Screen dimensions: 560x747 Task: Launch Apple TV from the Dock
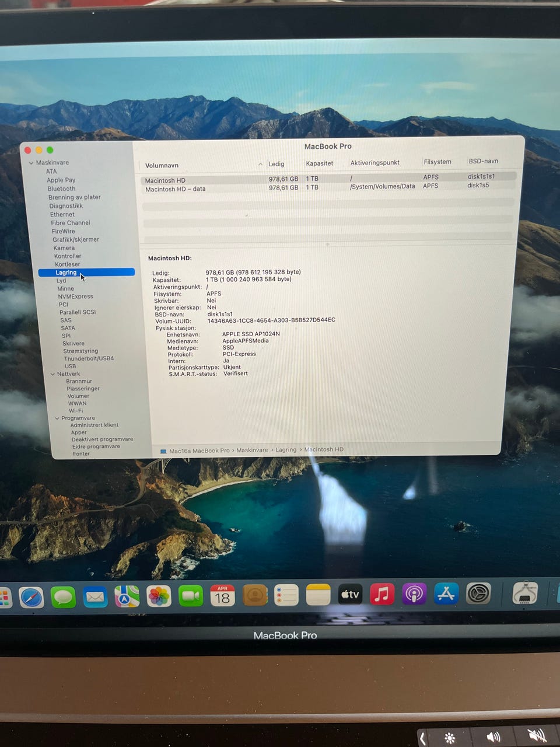(x=350, y=595)
